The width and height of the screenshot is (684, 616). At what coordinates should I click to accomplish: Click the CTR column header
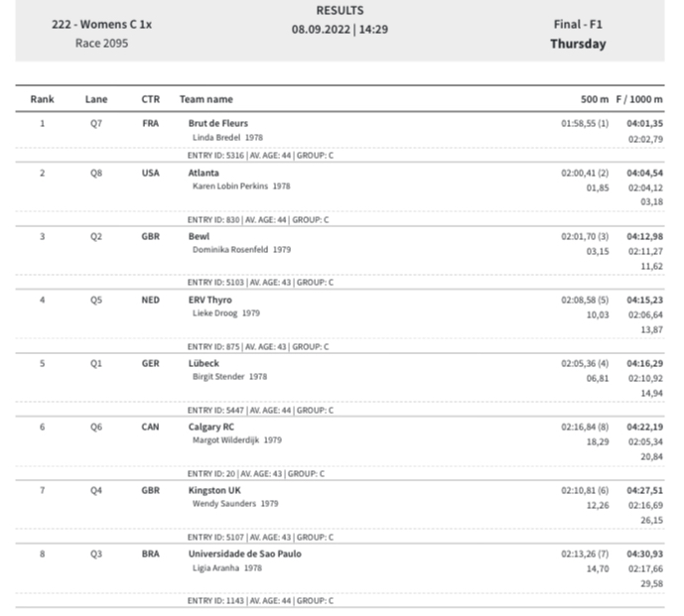pyautogui.click(x=151, y=99)
